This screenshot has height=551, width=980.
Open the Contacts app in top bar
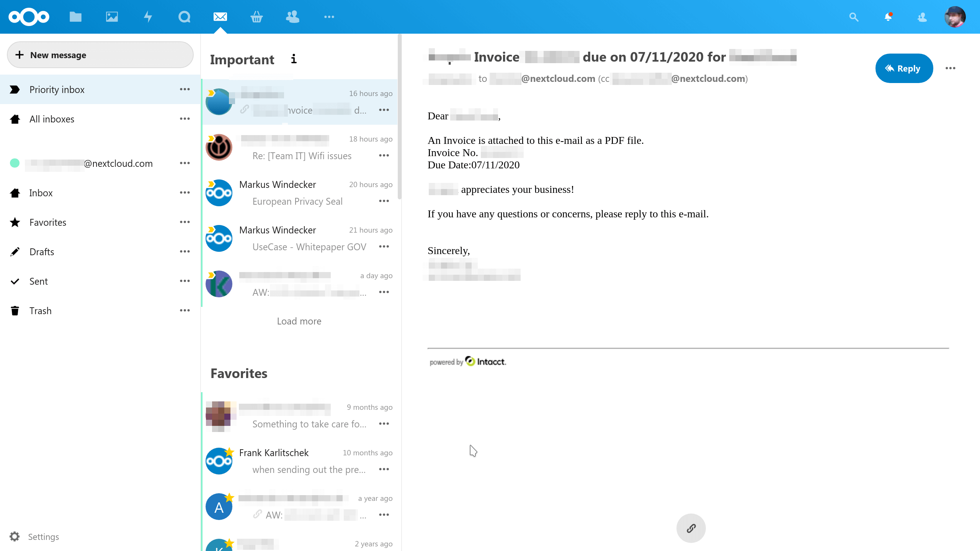(x=293, y=17)
